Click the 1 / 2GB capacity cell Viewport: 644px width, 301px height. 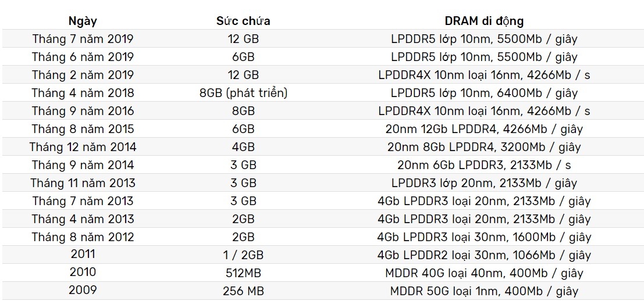(x=243, y=255)
